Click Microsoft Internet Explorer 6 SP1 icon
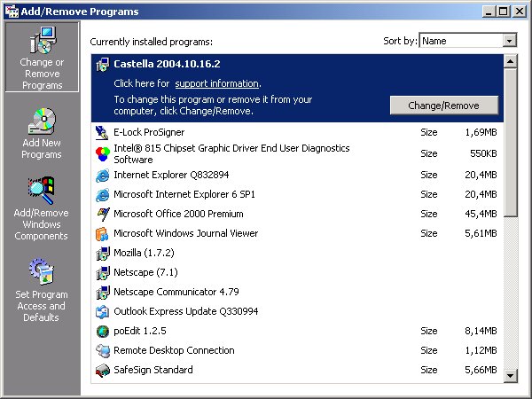This screenshot has width=532, height=399. click(103, 195)
